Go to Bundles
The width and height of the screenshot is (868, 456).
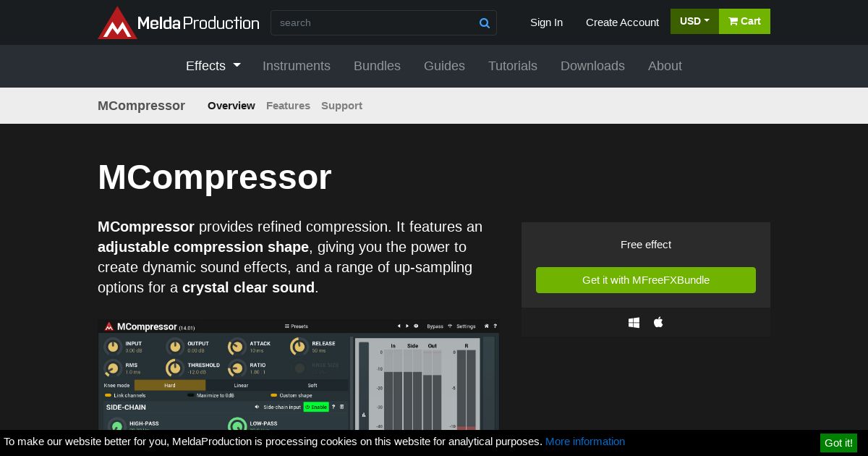click(x=377, y=66)
